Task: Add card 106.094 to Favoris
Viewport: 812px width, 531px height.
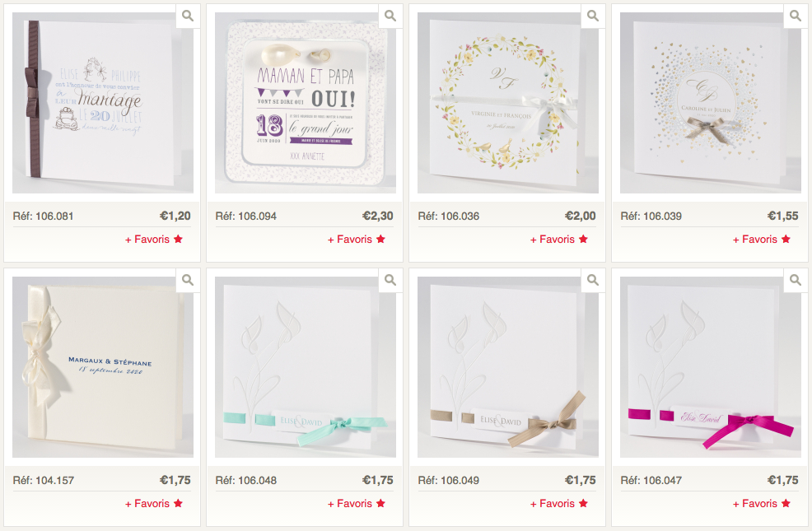Action: tap(357, 239)
